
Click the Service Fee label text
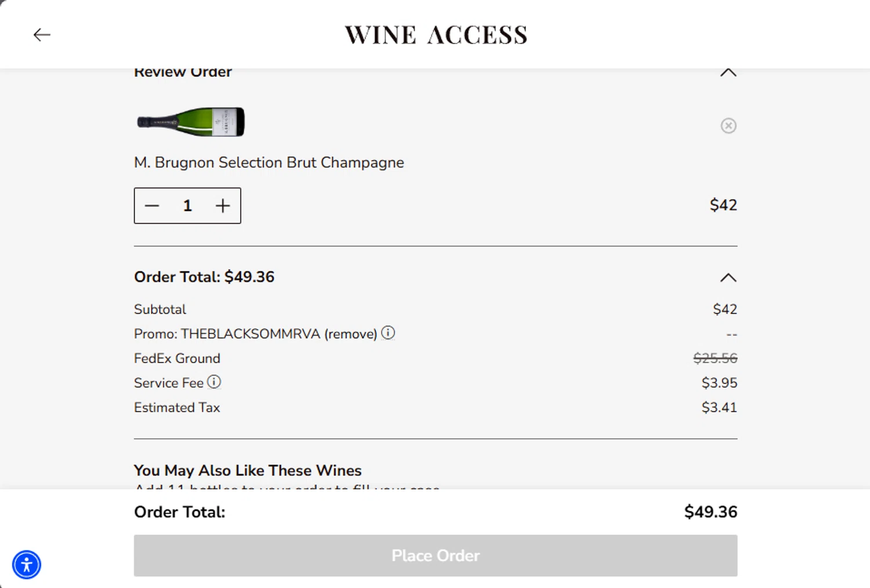(168, 383)
